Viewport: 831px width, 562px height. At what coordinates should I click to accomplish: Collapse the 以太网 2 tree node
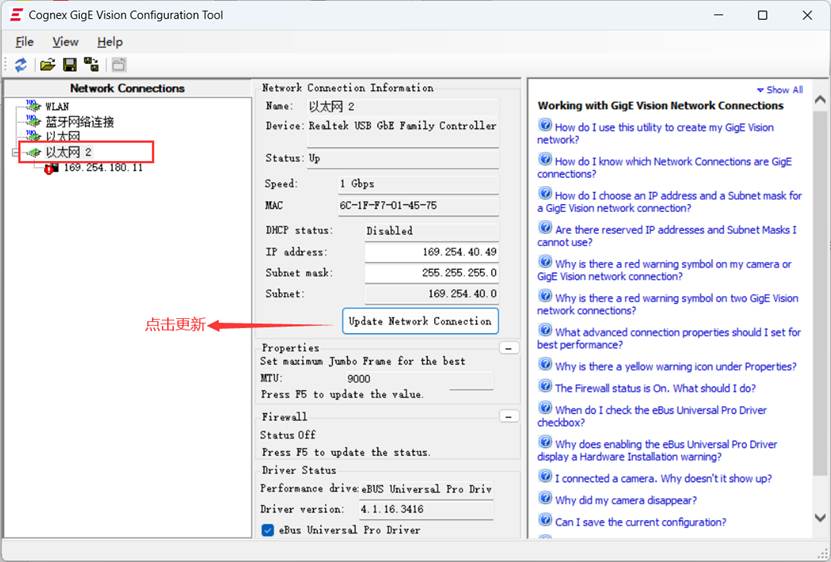tap(15, 153)
